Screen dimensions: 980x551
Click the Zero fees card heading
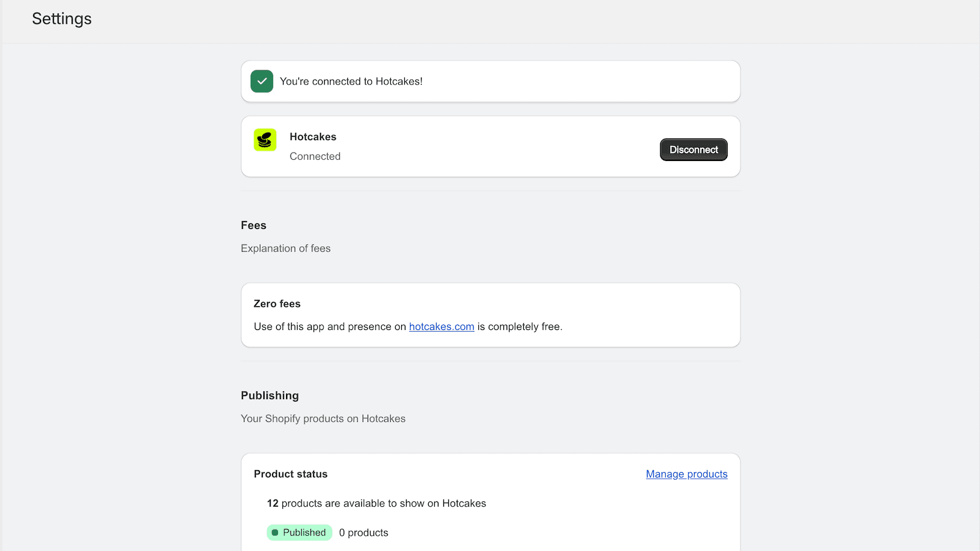[277, 304]
